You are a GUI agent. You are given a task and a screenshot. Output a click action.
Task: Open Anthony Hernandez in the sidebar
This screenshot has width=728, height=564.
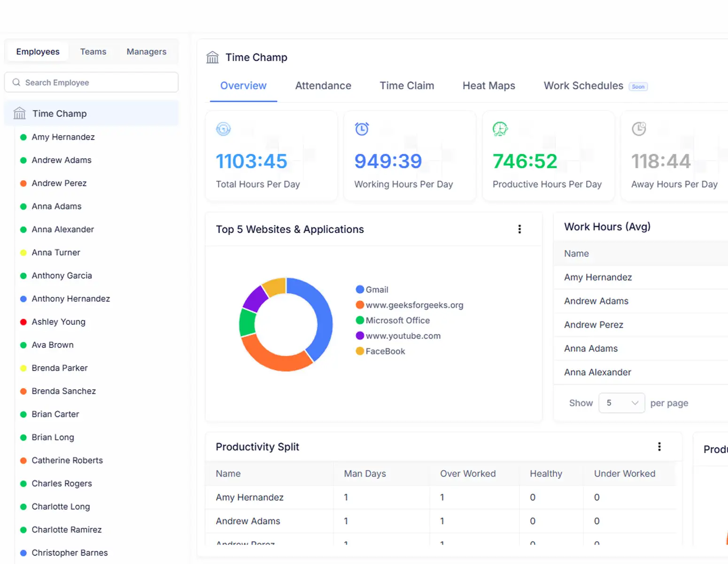[70, 299]
